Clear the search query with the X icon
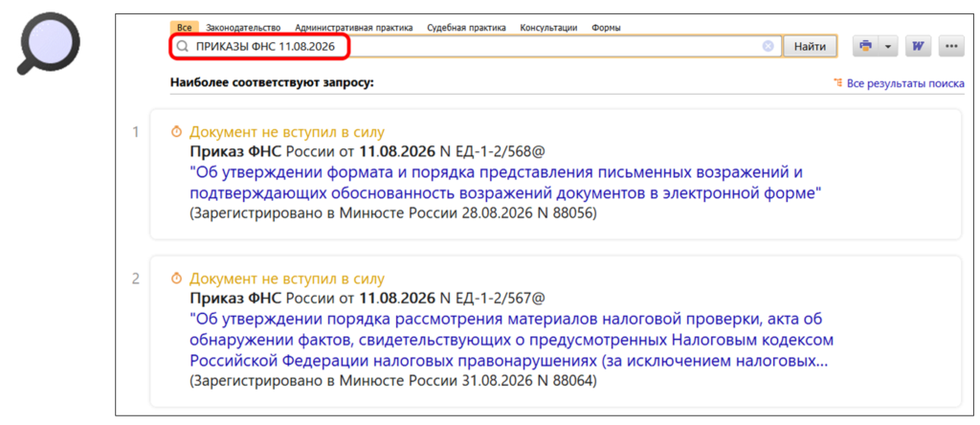Image resolution: width=980 pixels, height=425 pixels. [x=768, y=46]
